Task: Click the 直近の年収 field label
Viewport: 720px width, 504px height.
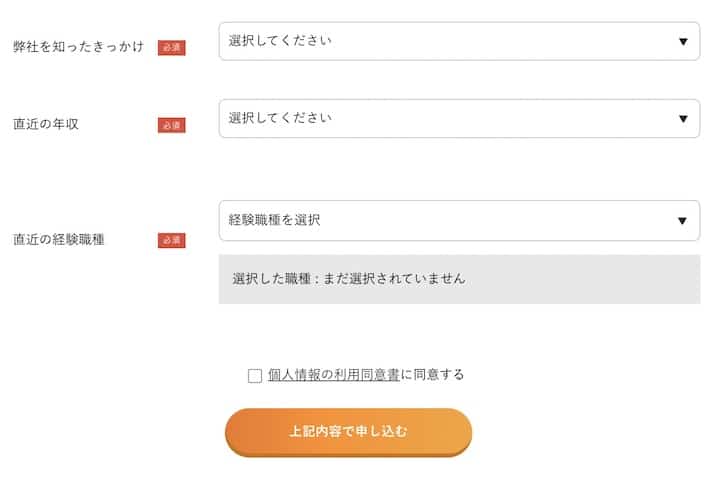Action: coord(46,124)
